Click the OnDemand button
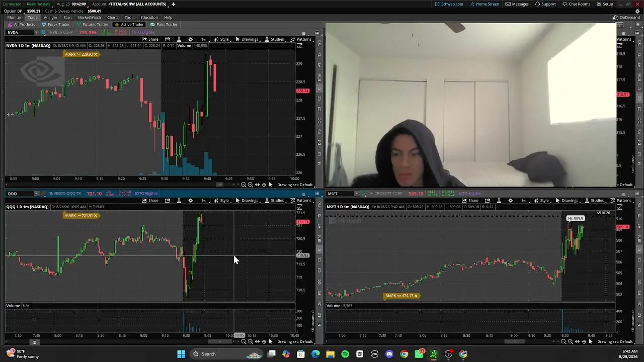 click(x=626, y=18)
